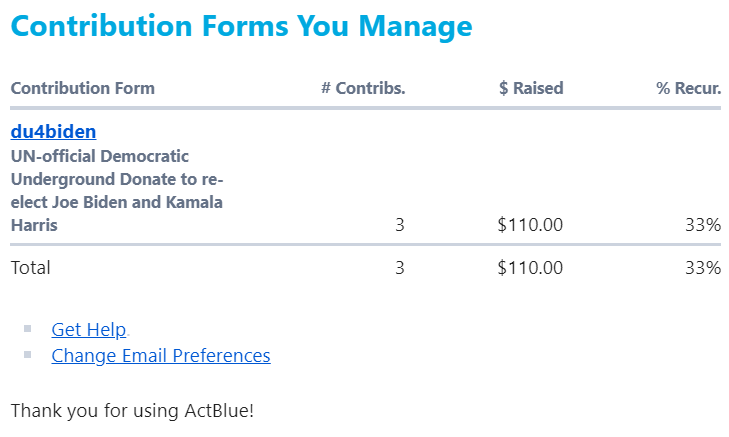Image resolution: width=729 pixels, height=437 pixels.
Task: Click the bullet beside Change Email Preferences
Action: coord(28,355)
